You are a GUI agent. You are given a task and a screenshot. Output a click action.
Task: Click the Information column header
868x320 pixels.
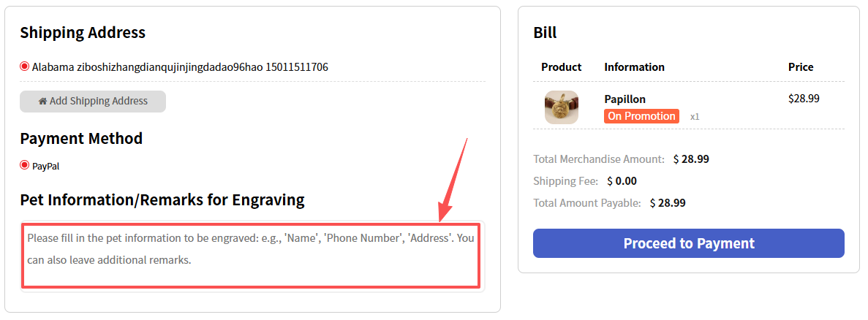pos(634,67)
